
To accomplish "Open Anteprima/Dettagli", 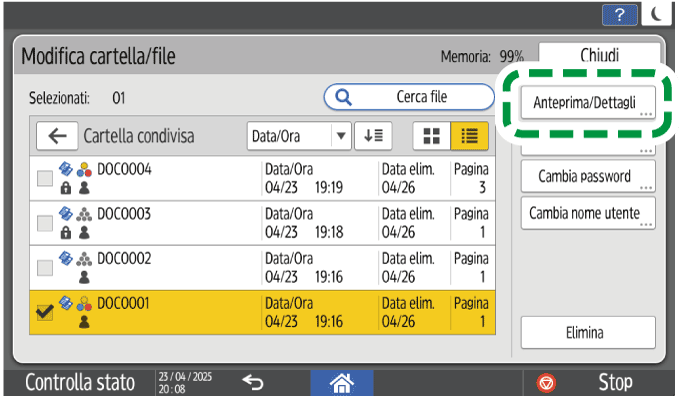I will pyautogui.click(x=588, y=103).
